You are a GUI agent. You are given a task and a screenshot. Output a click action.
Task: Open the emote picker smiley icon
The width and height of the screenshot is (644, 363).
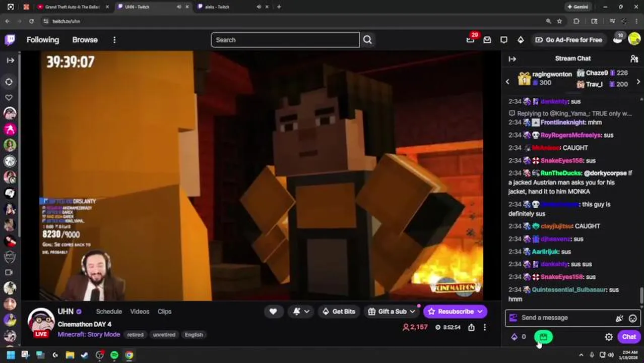[x=632, y=318]
